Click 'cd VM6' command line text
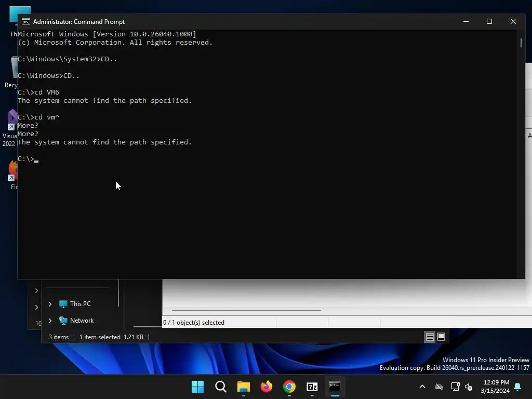 [x=47, y=92]
